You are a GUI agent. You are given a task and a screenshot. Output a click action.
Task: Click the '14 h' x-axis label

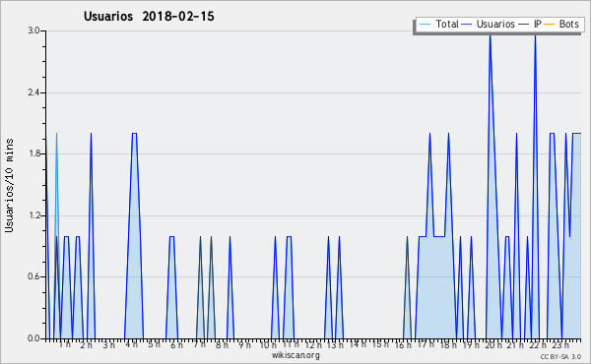(x=358, y=344)
